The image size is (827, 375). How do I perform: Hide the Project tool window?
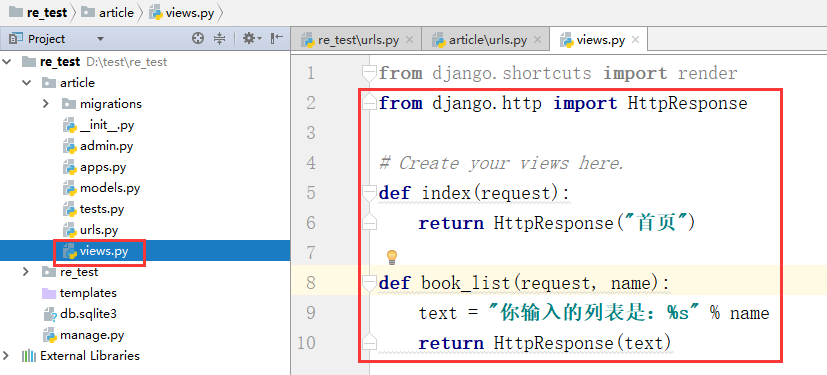tap(276, 39)
